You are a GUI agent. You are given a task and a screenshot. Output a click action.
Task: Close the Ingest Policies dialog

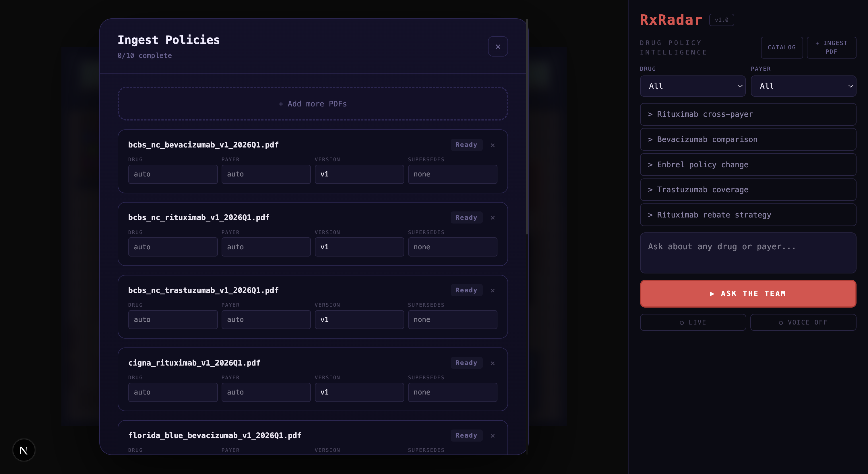[498, 46]
